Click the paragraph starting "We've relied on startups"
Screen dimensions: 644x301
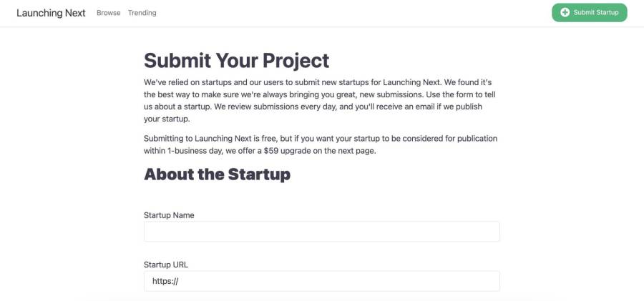[x=321, y=100]
